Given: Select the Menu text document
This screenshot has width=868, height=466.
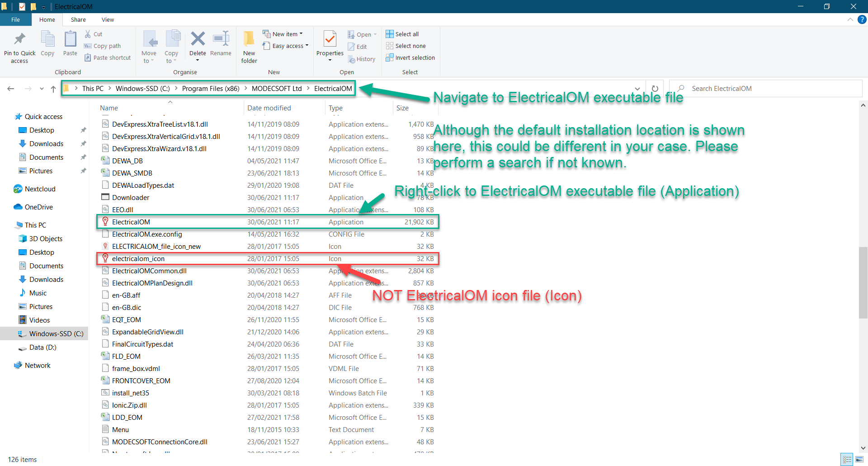Looking at the screenshot, I should pos(268,430).
